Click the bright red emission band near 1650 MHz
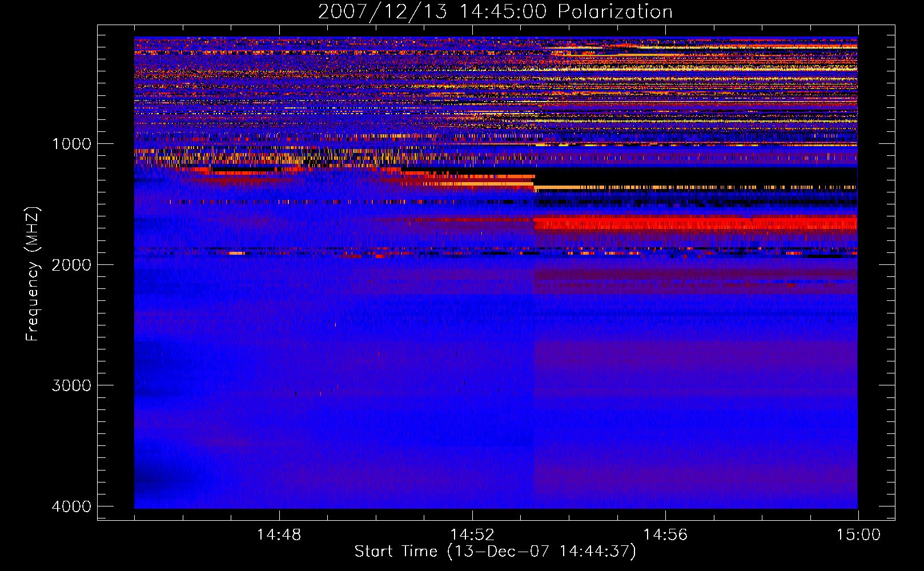 click(696, 222)
